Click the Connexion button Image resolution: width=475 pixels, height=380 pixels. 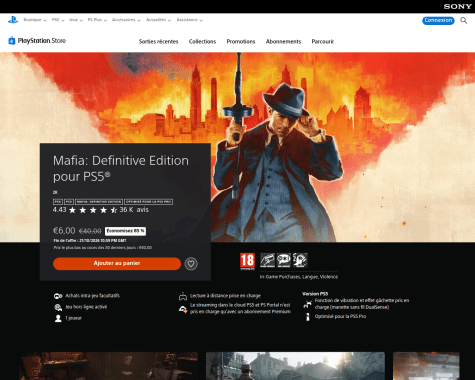(438, 20)
